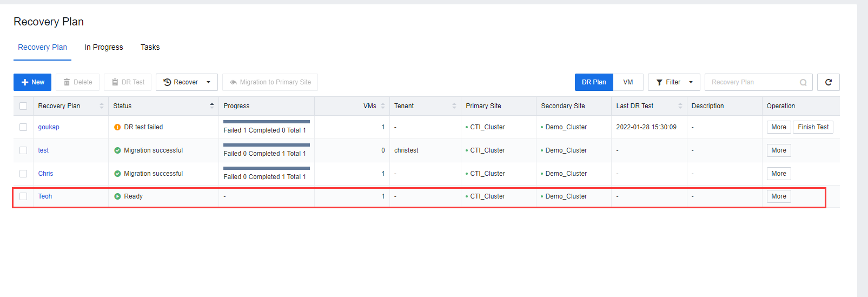Click the goukap progress bar
This screenshot has width=868, height=297.
[266, 122]
